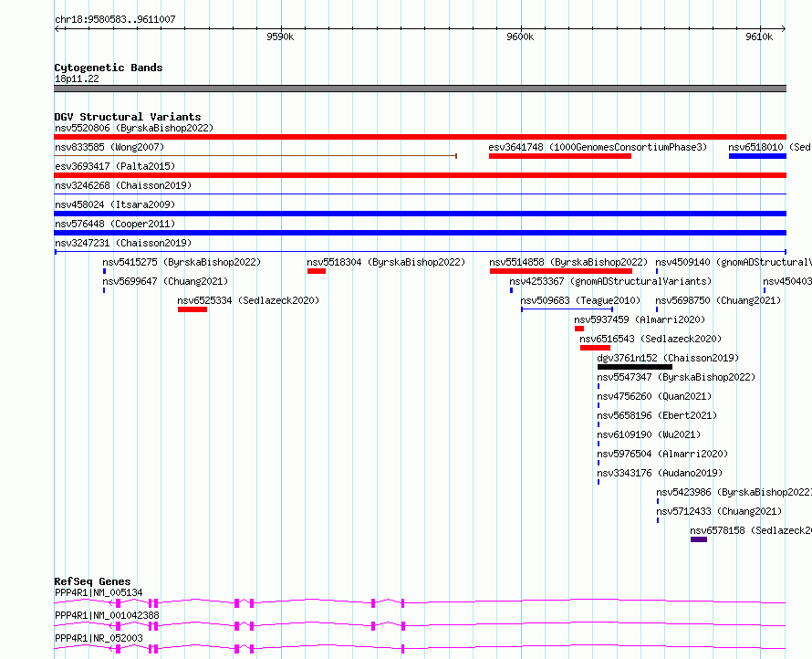Open nsv5514858 (ByrskaBishop2022) label

[568, 262]
